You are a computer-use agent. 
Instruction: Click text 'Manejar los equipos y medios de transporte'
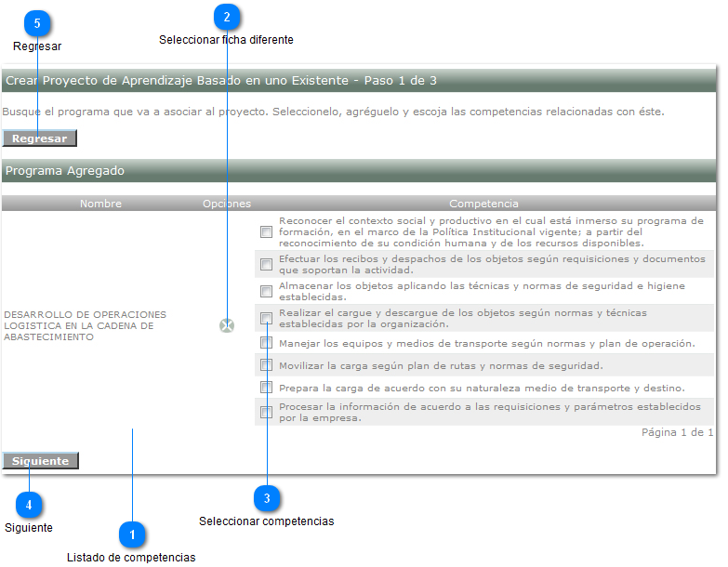487,343
